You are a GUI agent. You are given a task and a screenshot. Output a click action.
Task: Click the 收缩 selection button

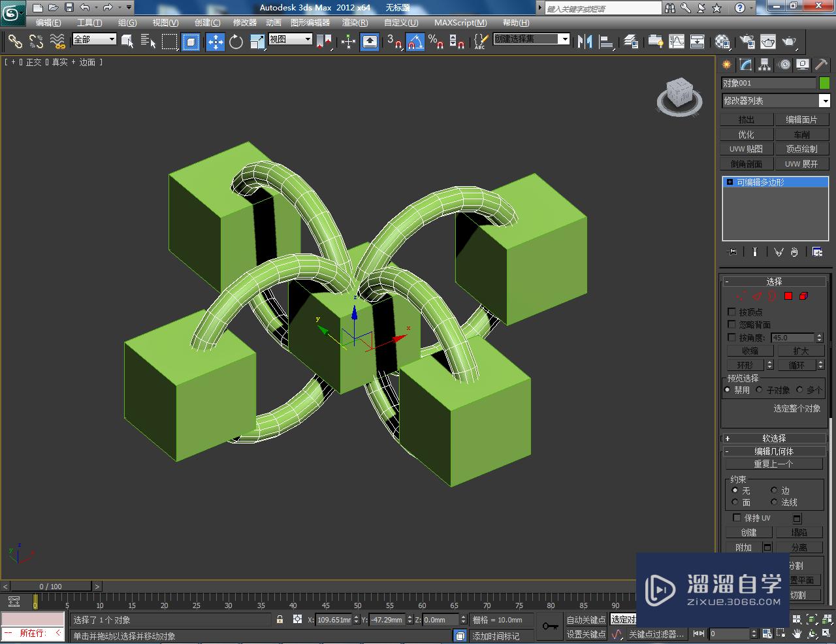point(750,351)
